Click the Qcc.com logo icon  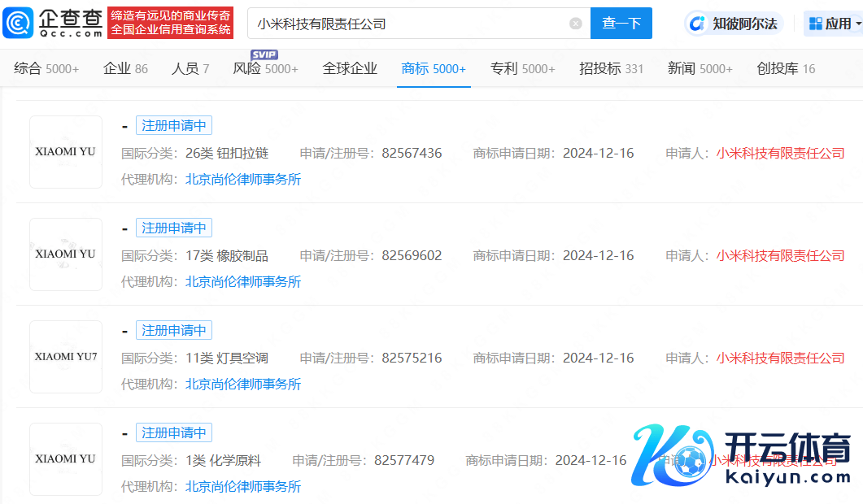tap(18, 24)
